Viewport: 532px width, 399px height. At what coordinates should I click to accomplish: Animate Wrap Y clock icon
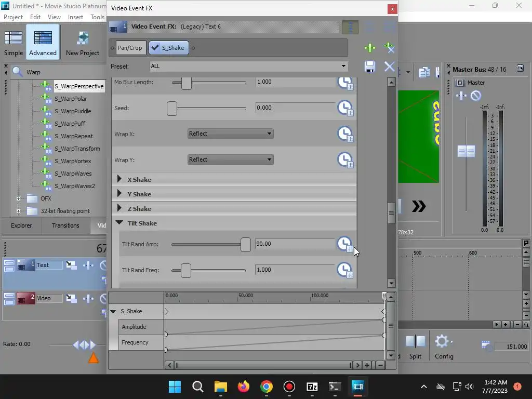coord(345,160)
